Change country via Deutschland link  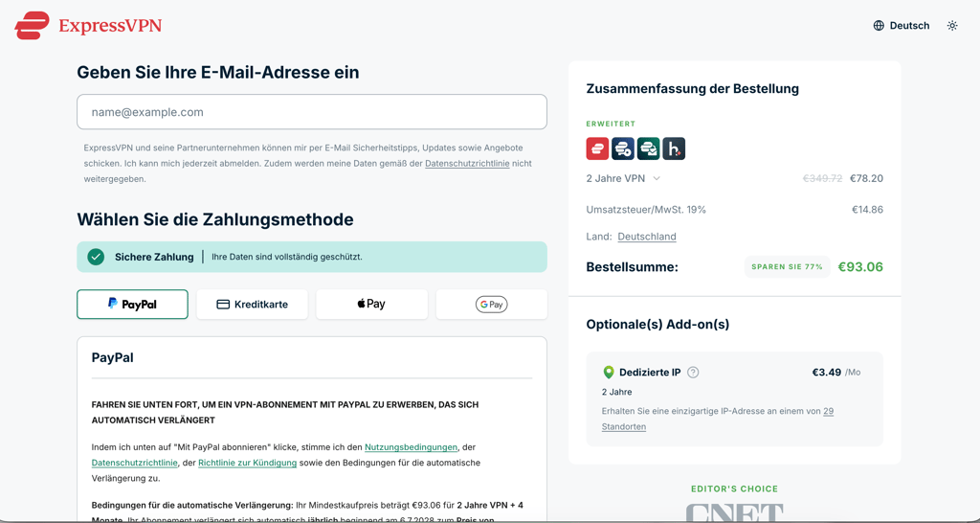point(647,237)
